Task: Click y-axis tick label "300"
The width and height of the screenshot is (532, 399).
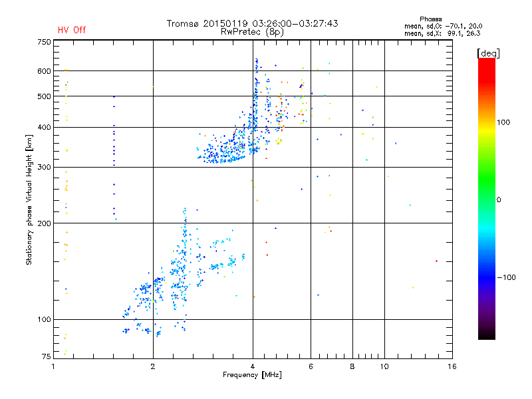Action: click(44, 168)
